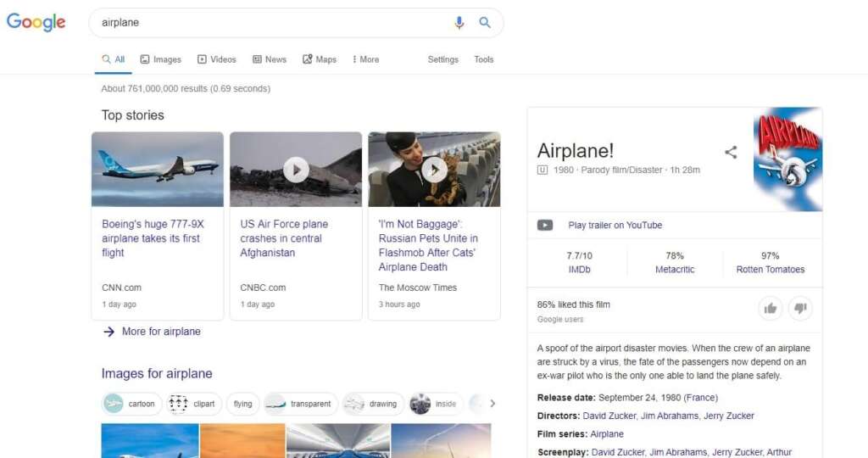Open the Airplane film series link
Image resolution: width=868 pixels, height=458 pixels.
pyautogui.click(x=607, y=434)
